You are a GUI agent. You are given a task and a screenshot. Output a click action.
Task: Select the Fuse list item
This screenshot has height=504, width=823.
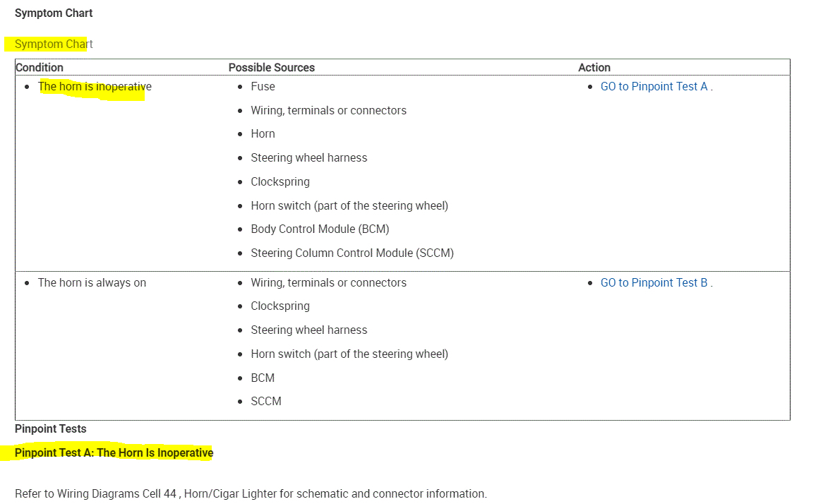coord(263,87)
